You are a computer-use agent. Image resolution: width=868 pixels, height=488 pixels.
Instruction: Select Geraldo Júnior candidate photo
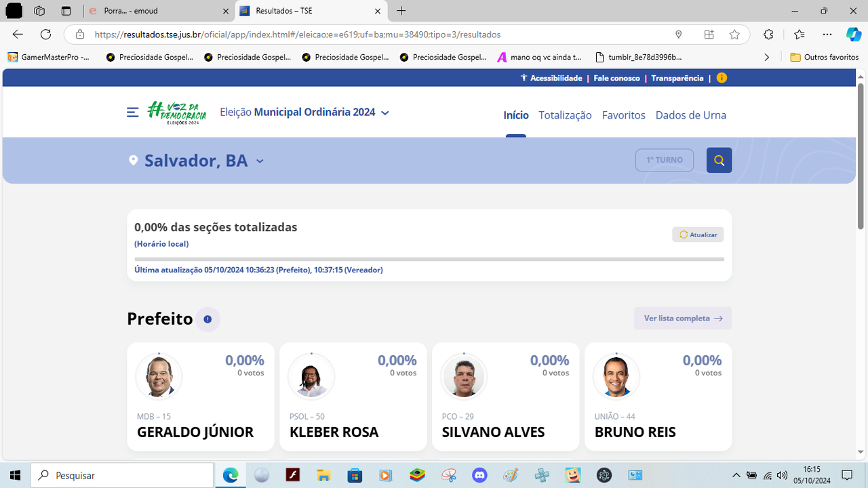159,376
